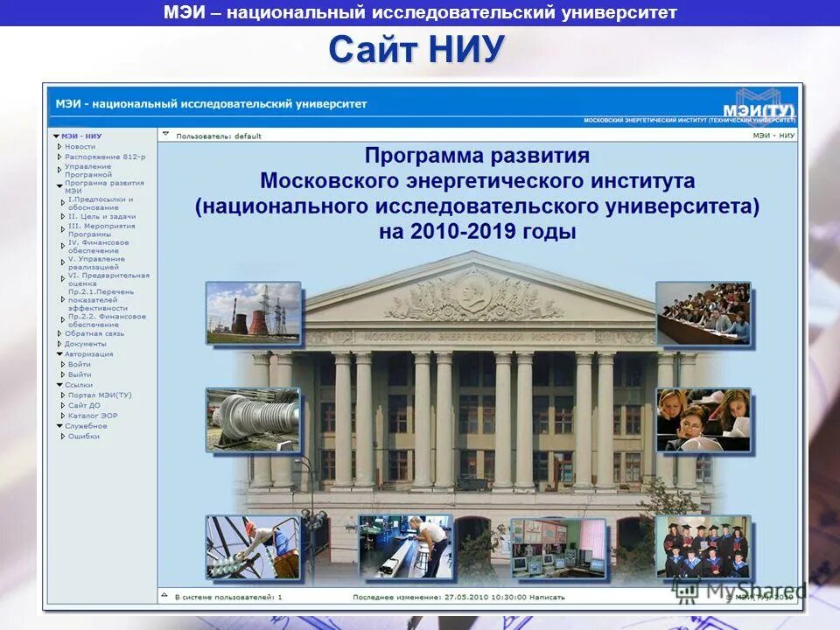Click the МЭИ(ТУ) logo in header
The width and height of the screenshot is (840, 630).
759,106
